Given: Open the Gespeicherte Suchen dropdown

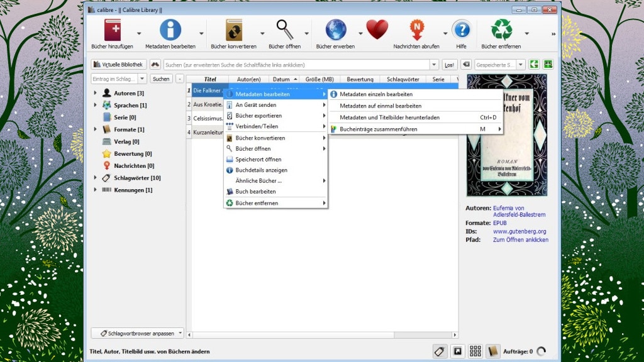Looking at the screenshot, I should coord(520,65).
